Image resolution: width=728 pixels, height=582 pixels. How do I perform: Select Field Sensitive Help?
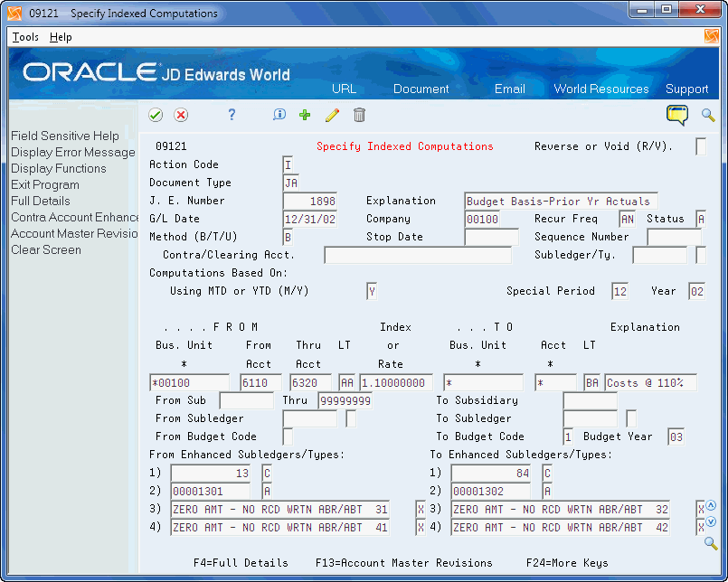click(65, 136)
